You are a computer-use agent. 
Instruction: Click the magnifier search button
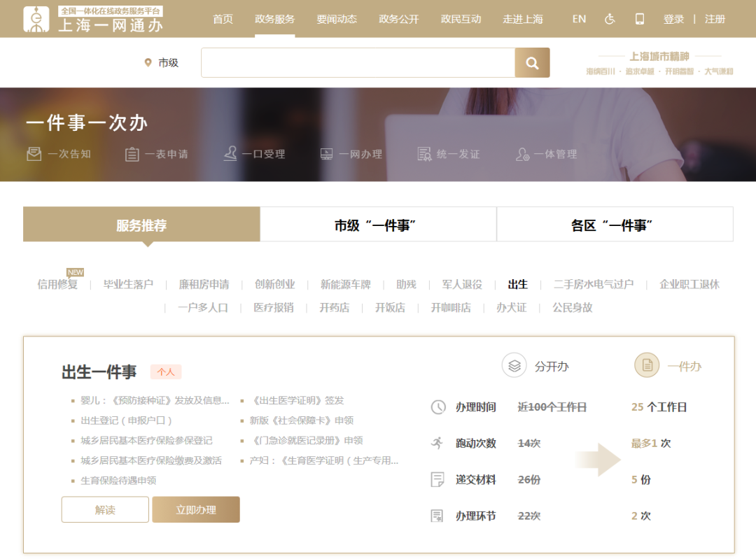532,63
